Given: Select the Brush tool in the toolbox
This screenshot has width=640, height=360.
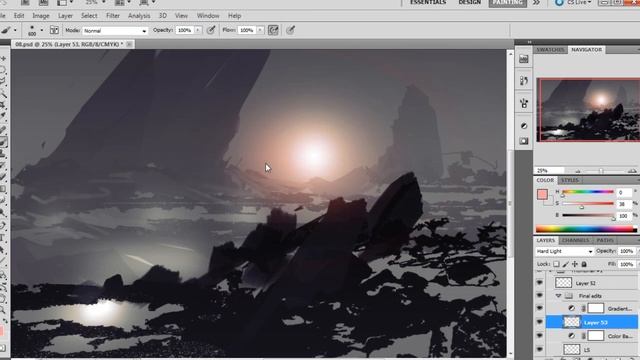Looking at the screenshot, I should click(x=4, y=142).
